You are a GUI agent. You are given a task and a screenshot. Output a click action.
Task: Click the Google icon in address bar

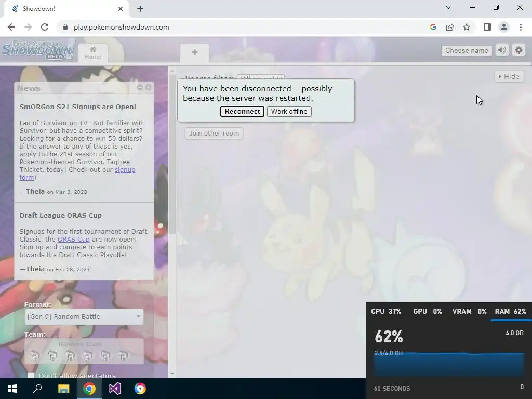[433, 27]
